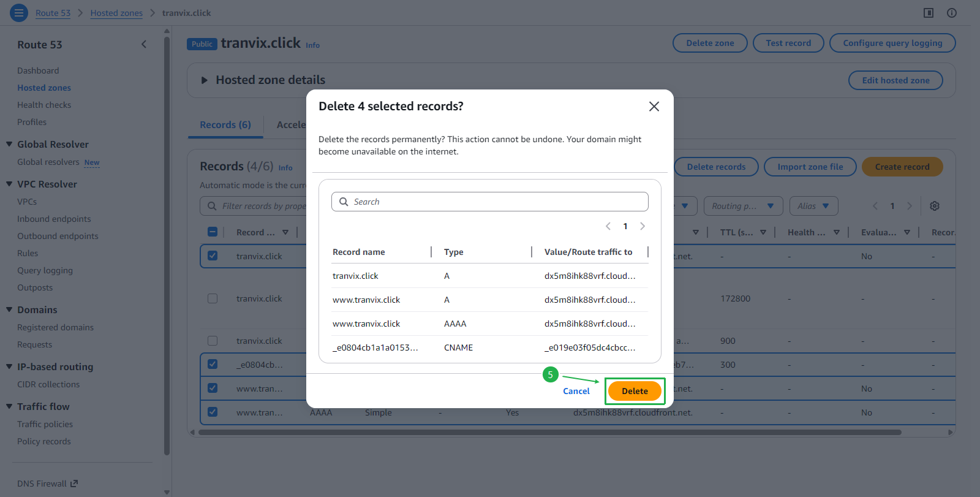
Task: Open table preferences gear icon
Action: click(x=935, y=206)
